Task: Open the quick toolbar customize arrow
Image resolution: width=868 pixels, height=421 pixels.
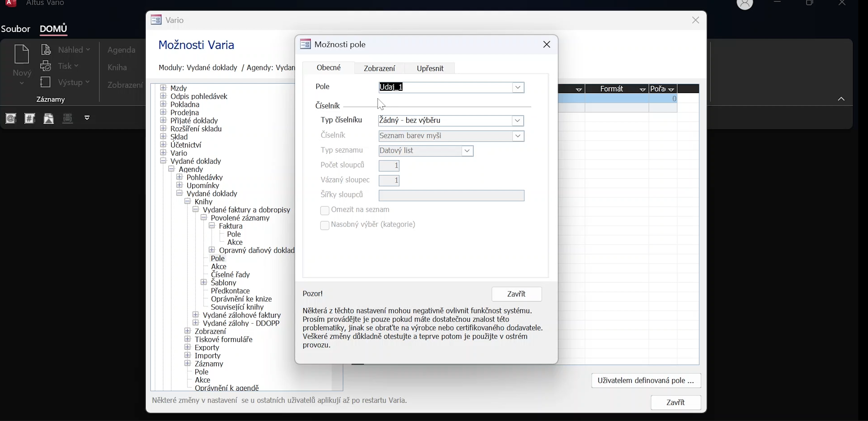Action: (x=87, y=118)
